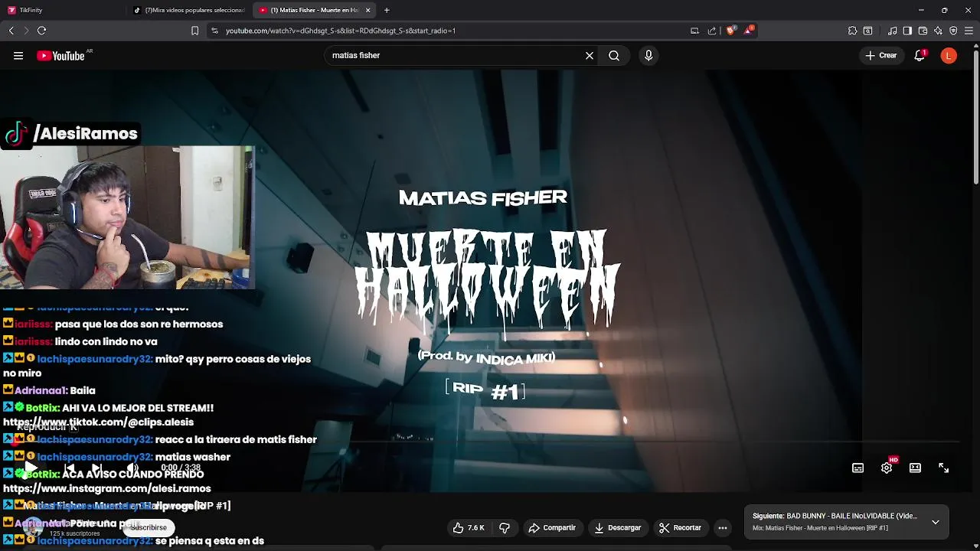Click next-up title BAD BUNNY - BAILE INoLVIDABLE
The height and width of the screenshot is (551, 980).
[835, 516]
